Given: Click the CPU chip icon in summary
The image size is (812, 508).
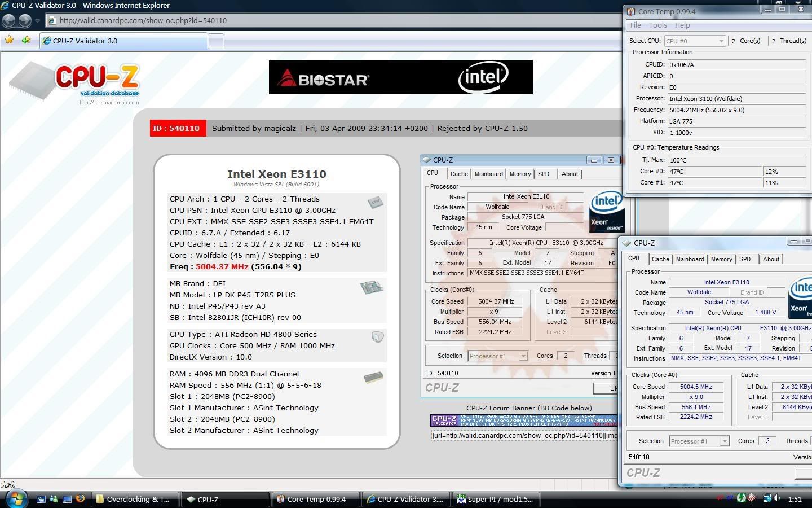Looking at the screenshot, I should point(375,202).
